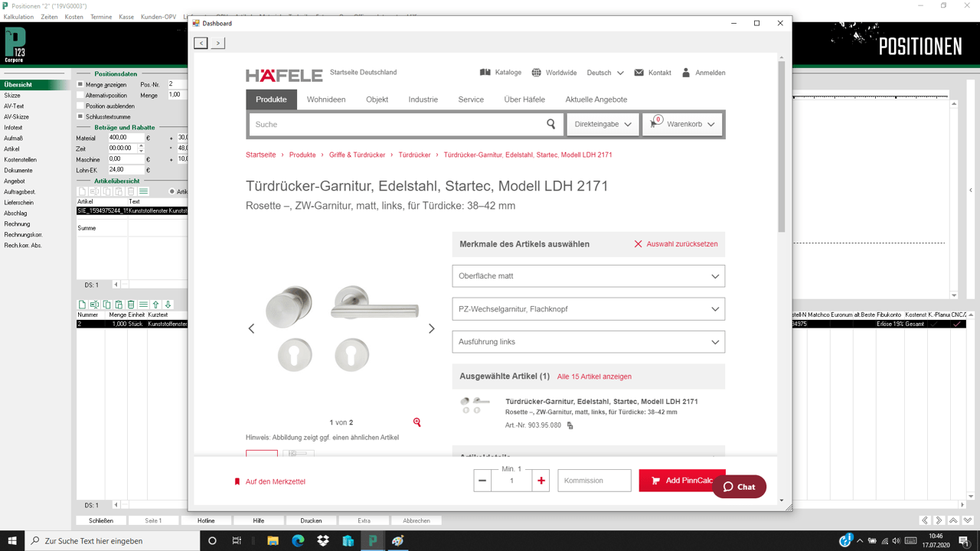The width and height of the screenshot is (980, 551).
Task: Open the Service tab
Action: coord(471,99)
